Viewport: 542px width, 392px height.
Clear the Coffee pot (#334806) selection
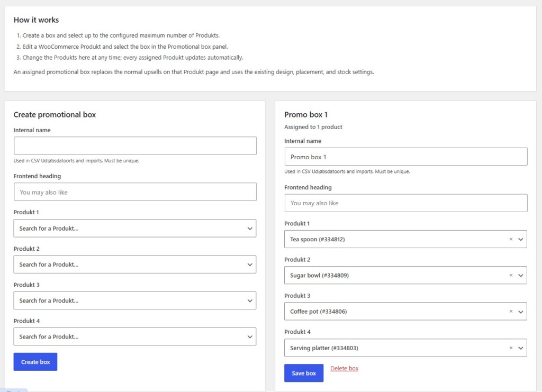pyautogui.click(x=511, y=312)
